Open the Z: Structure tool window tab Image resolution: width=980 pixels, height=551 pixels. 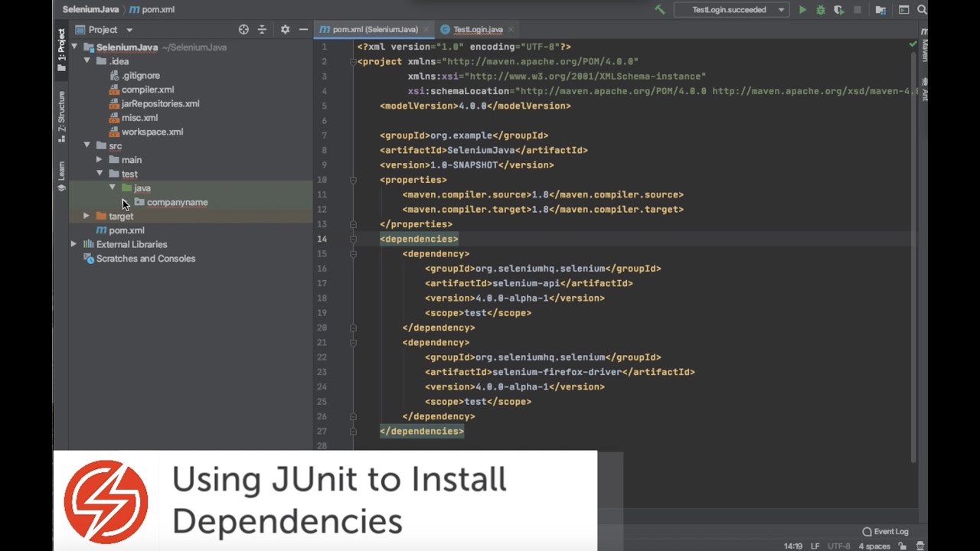61,116
